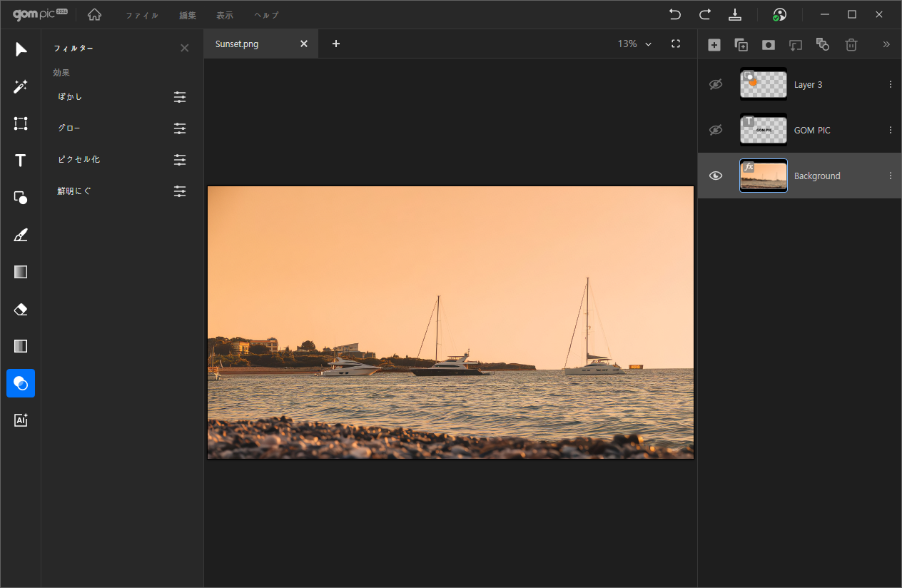Show the GOM PIC text layer
The image size is (902, 588).
click(x=716, y=130)
